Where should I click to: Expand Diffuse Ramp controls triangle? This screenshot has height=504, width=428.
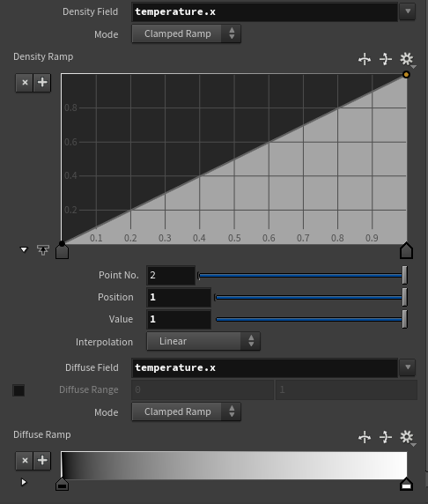tap(24, 482)
